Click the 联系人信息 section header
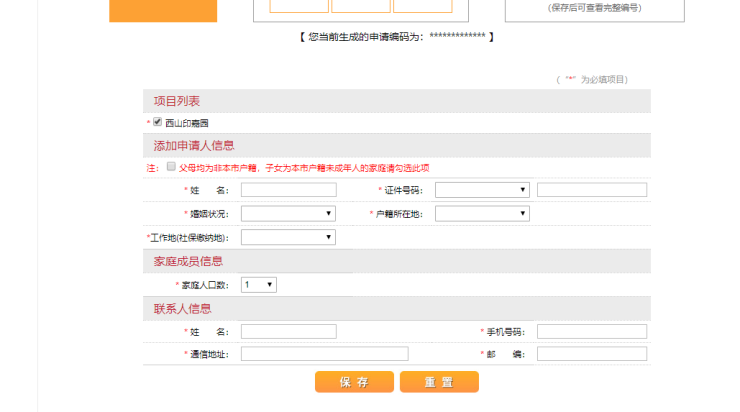 coord(182,309)
